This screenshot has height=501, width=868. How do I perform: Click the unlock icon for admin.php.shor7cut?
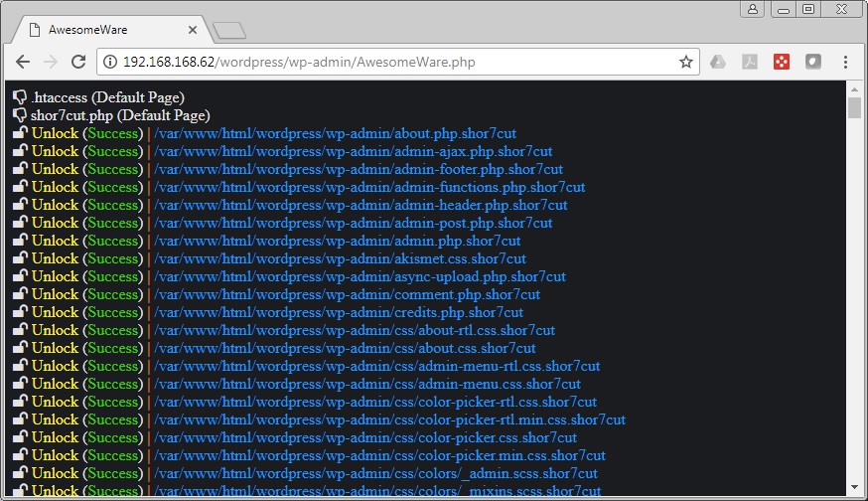pos(21,240)
